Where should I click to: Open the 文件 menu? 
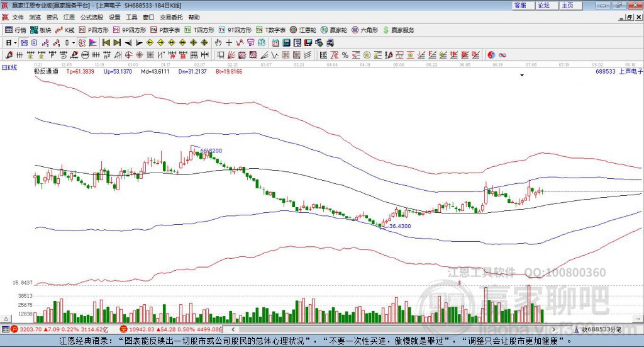coord(18,17)
